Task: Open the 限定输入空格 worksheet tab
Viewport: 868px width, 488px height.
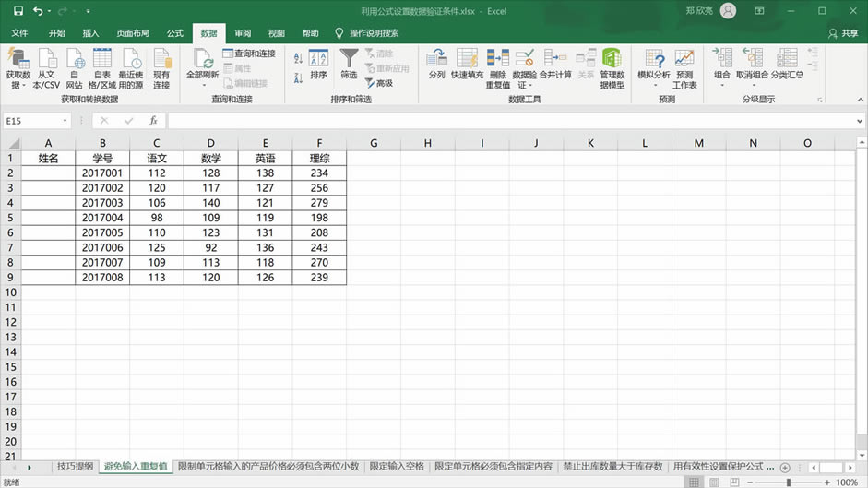Action: 397,467
